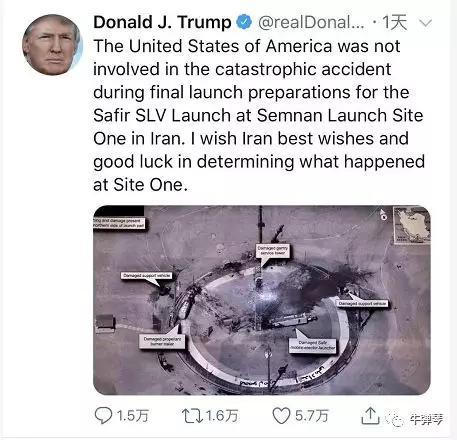457x440 pixels.
Task: Open Donald J. Trump profile avatar
Action: tap(52, 45)
